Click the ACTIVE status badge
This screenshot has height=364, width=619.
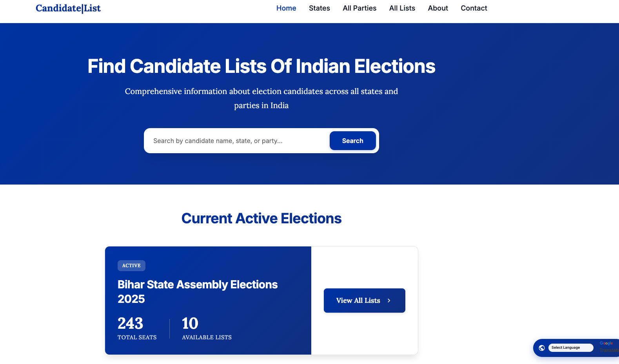point(131,265)
